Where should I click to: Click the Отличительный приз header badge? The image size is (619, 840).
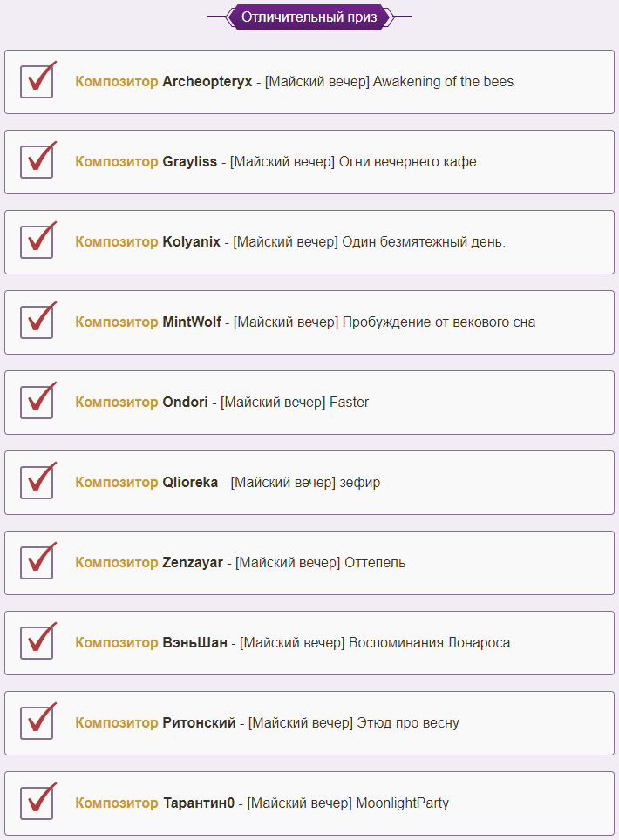click(x=309, y=17)
